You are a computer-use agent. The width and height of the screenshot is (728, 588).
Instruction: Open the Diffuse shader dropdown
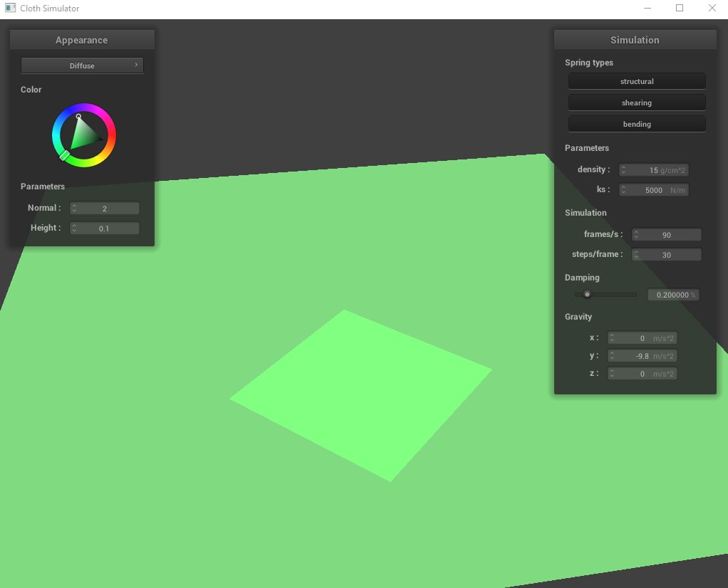click(x=81, y=65)
